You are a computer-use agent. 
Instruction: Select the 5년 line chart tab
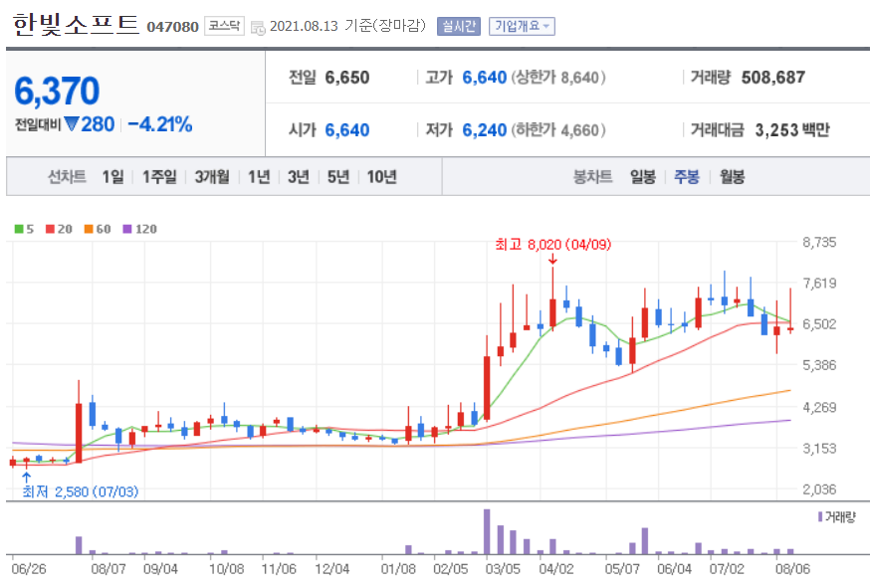coord(338,177)
